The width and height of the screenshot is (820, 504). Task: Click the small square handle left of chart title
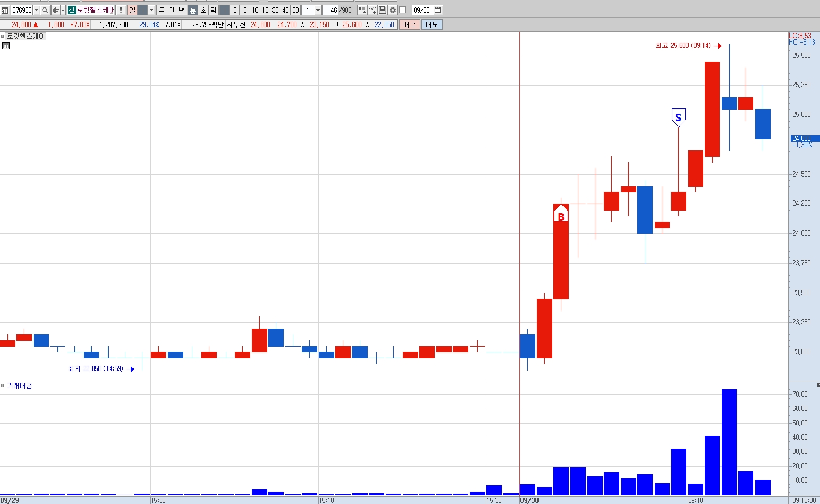coord(2,36)
